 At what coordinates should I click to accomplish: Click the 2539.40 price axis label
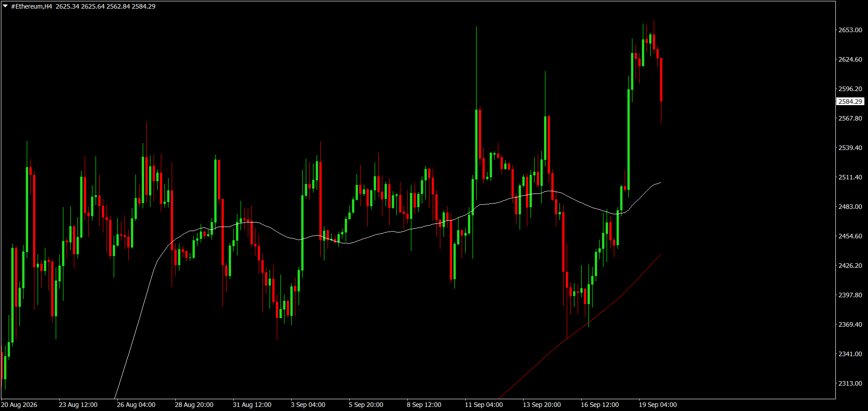[x=850, y=148]
